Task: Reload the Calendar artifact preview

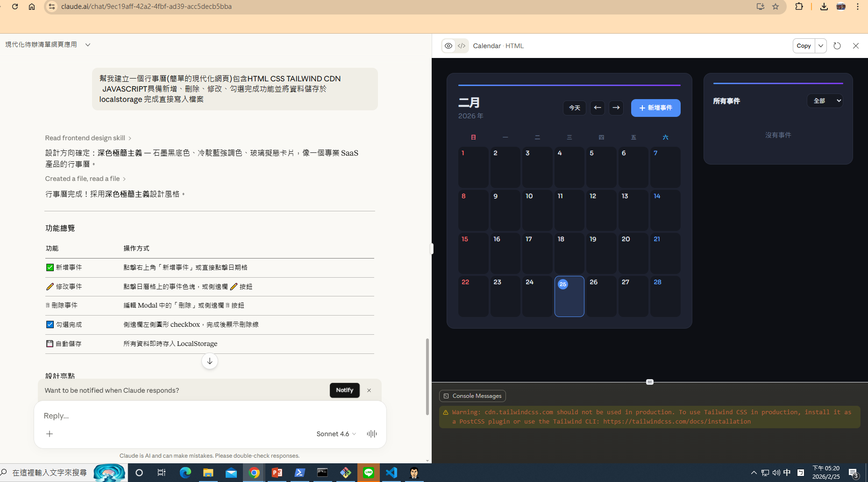Action: coord(837,46)
